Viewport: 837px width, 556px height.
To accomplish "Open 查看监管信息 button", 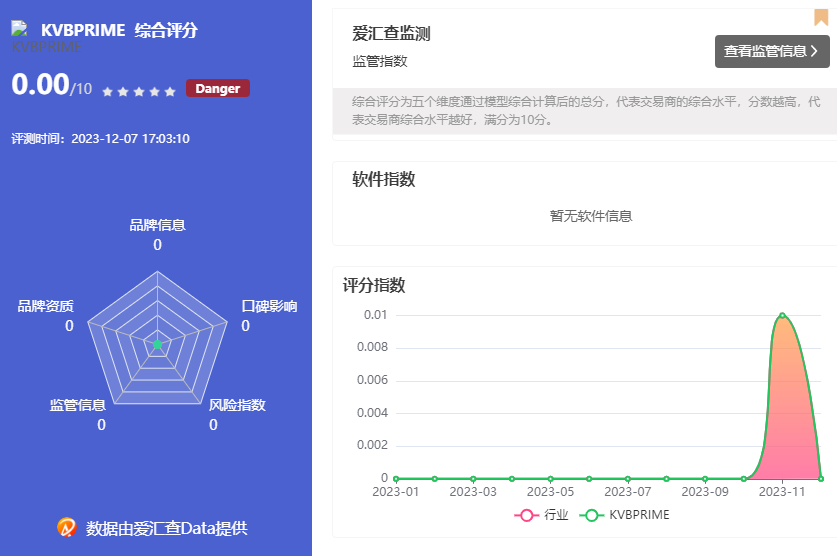I will (771, 51).
